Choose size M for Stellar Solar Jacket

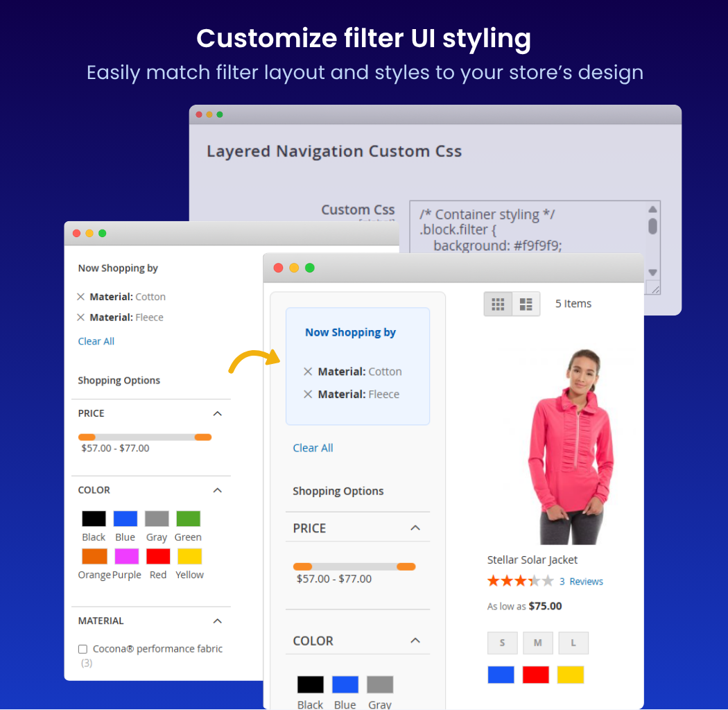pyautogui.click(x=537, y=643)
